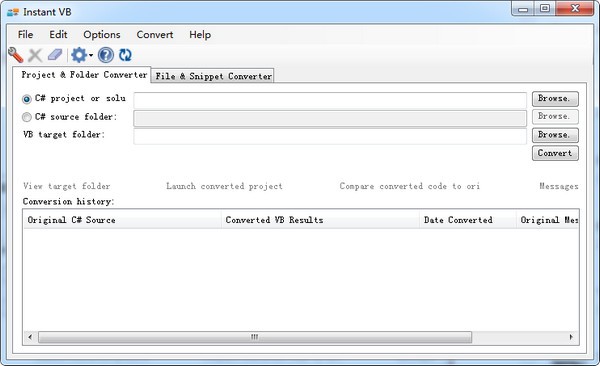Sort by Original C# Source column header
The height and width of the screenshot is (366, 600).
tap(122, 220)
